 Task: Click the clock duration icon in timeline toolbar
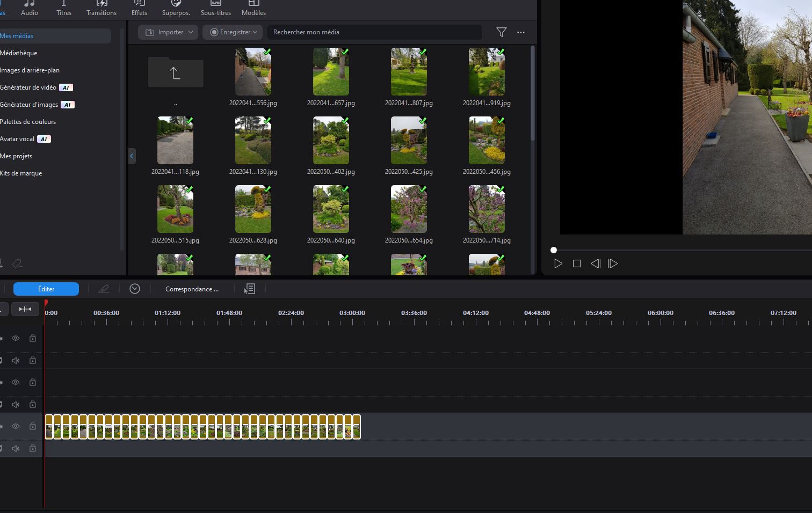(x=135, y=289)
